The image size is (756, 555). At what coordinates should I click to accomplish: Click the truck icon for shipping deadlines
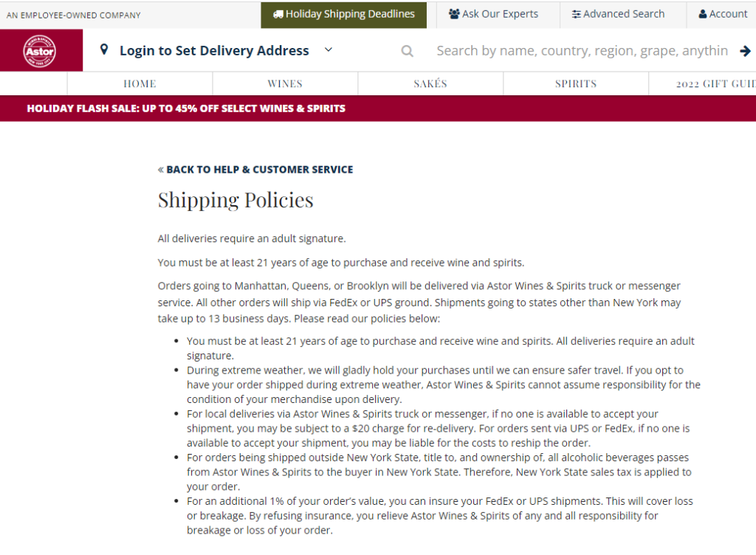[278, 14]
